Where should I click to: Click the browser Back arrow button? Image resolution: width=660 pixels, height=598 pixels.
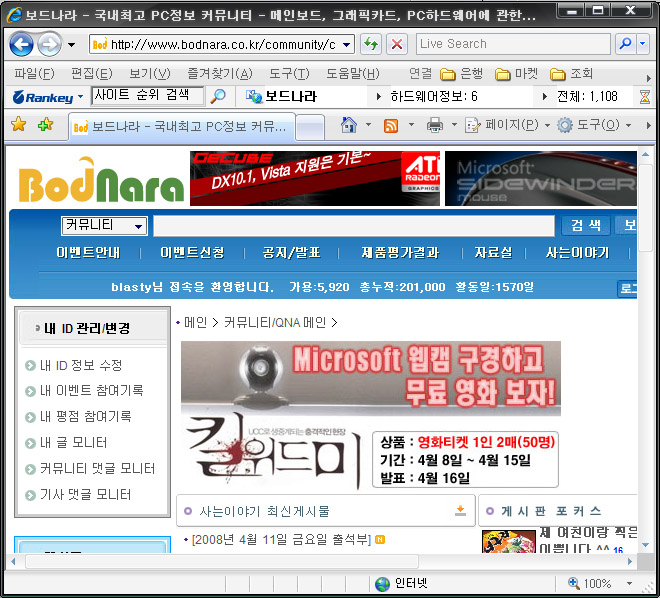(21, 44)
